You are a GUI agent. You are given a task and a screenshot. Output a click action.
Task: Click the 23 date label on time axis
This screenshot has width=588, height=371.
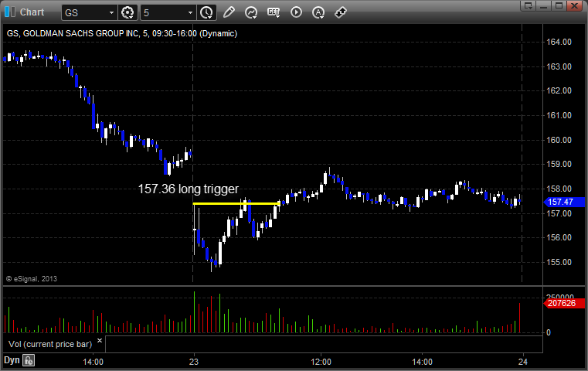(x=193, y=362)
